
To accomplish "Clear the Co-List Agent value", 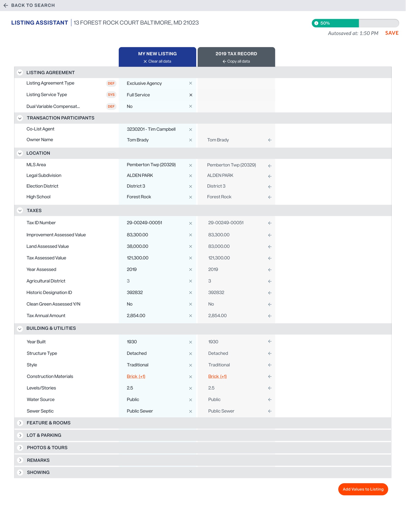I will click(191, 129).
